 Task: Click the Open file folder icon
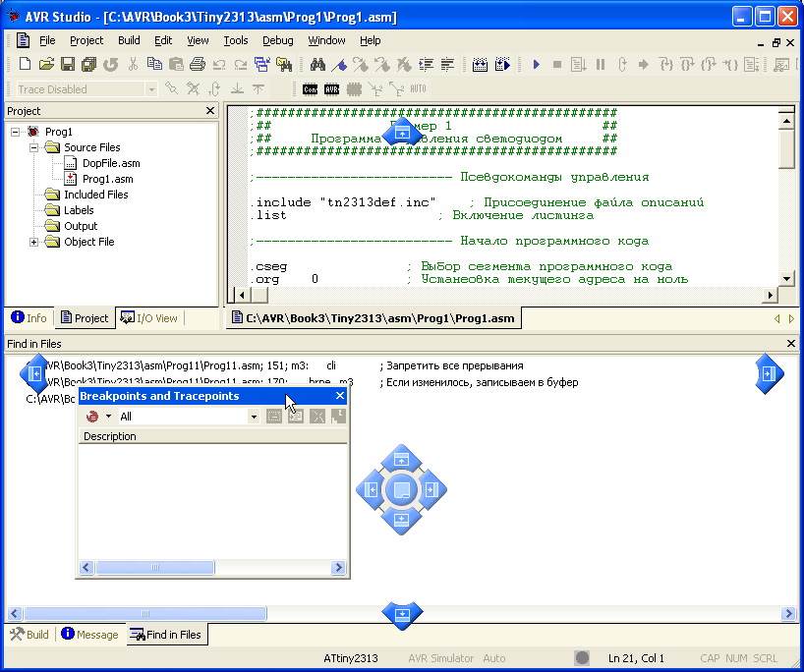point(46,64)
